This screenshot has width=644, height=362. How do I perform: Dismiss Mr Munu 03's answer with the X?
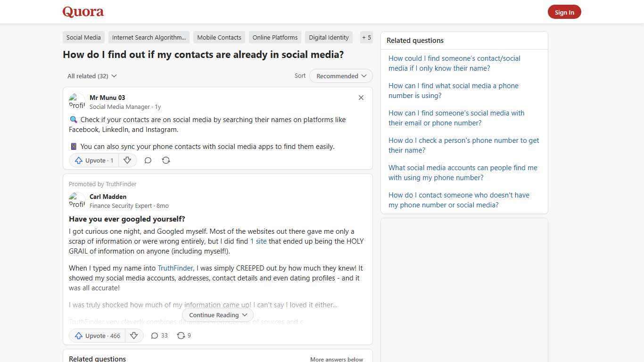pyautogui.click(x=361, y=98)
